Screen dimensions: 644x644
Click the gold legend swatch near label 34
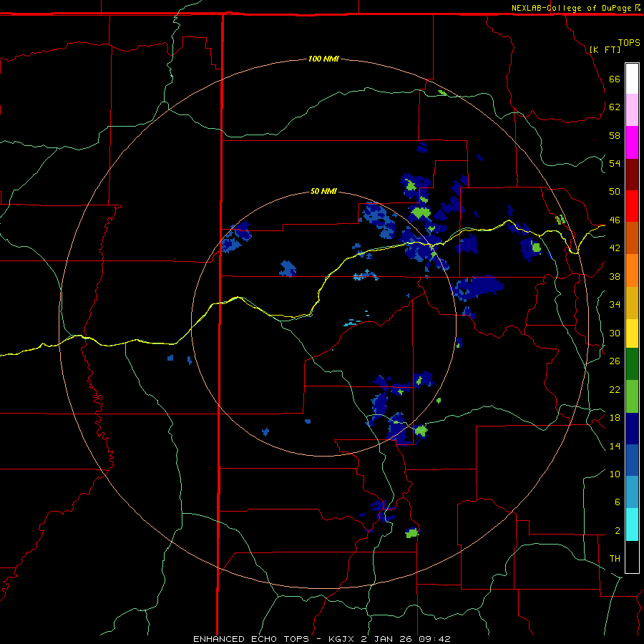tap(632, 303)
